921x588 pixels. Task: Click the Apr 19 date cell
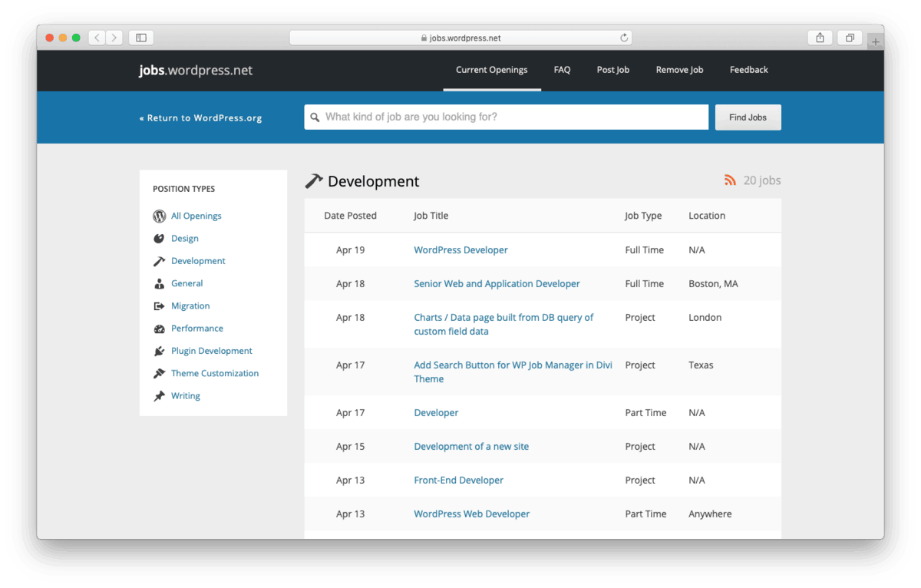tap(350, 250)
